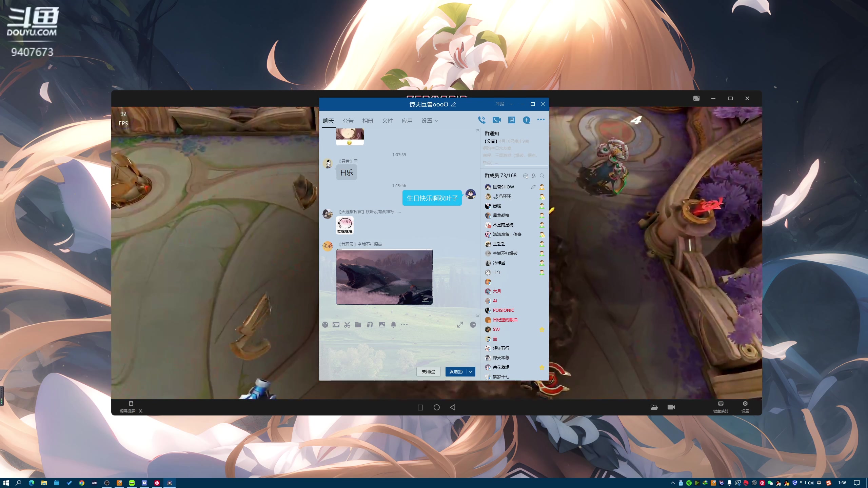The image size is (868, 488).
Task: Open the title bar chevron menu next to 举报
Action: [511, 104]
